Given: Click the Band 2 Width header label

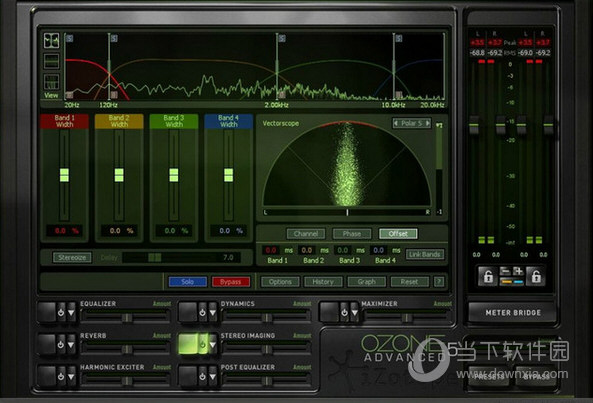Looking at the screenshot, I should point(119,121).
